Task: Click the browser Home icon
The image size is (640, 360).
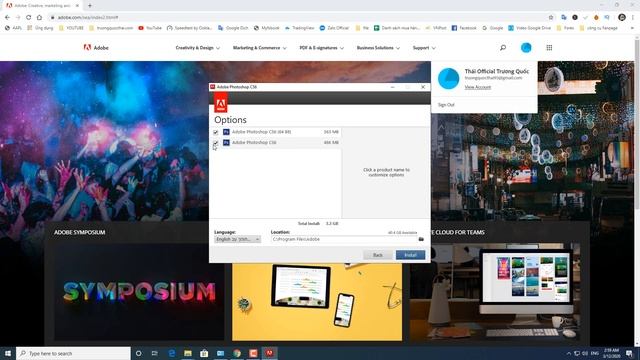Action: click(39, 18)
